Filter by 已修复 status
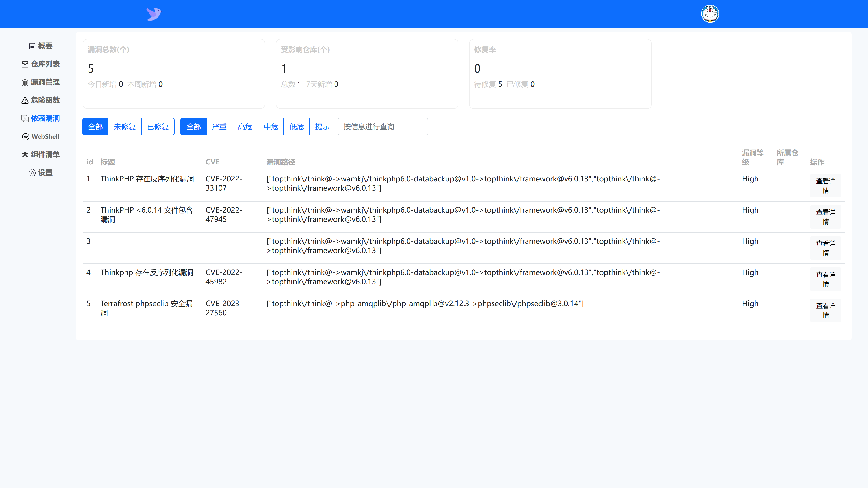 click(158, 127)
